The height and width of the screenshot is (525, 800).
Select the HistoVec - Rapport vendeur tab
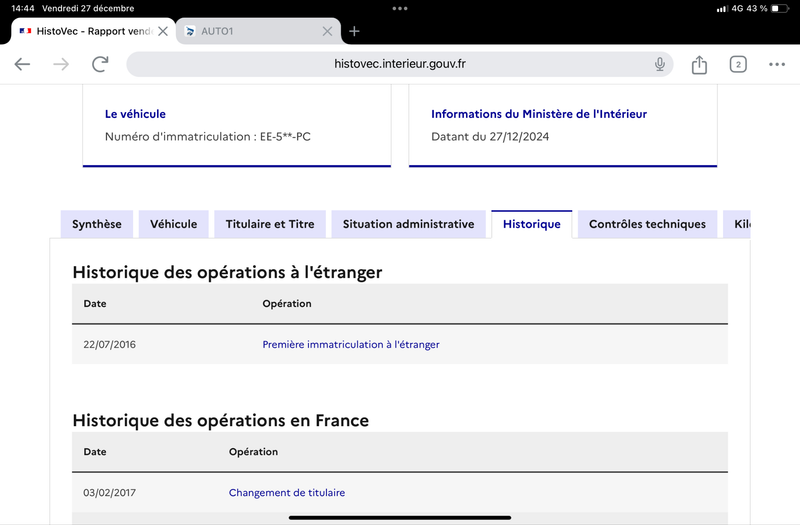click(x=93, y=32)
